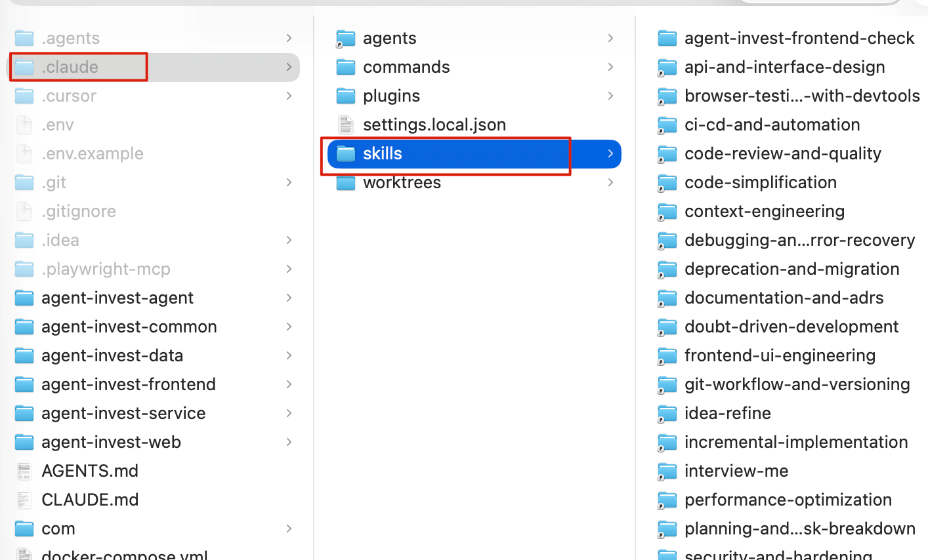Screen dimensions: 928x560
Task: Select the code-simplification alias folder icon
Action: coord(667,182)
